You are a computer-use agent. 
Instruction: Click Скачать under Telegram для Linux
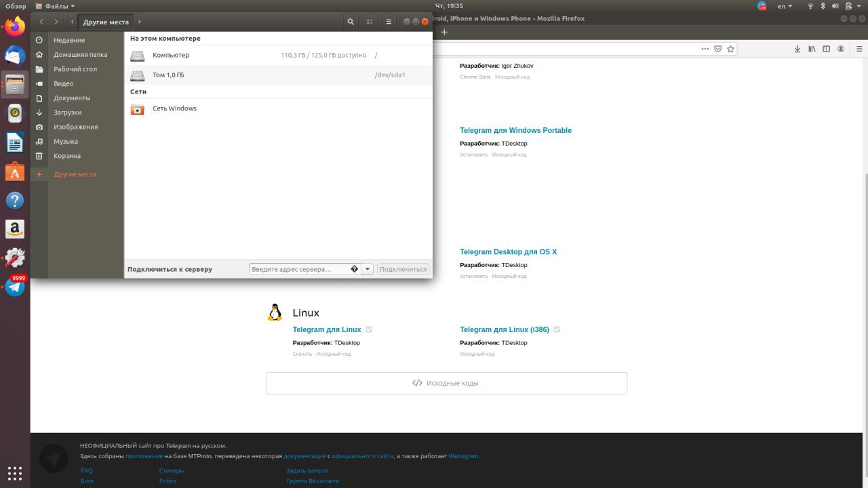click(x=302, y=354)
